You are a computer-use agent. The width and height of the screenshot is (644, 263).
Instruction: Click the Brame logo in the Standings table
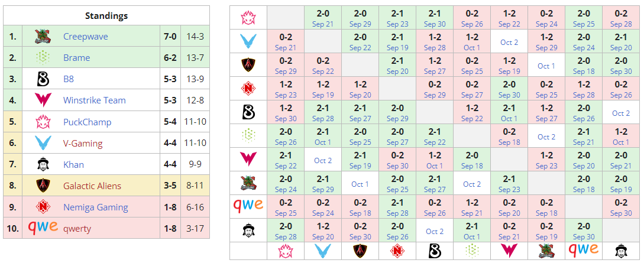coord(42,58)
